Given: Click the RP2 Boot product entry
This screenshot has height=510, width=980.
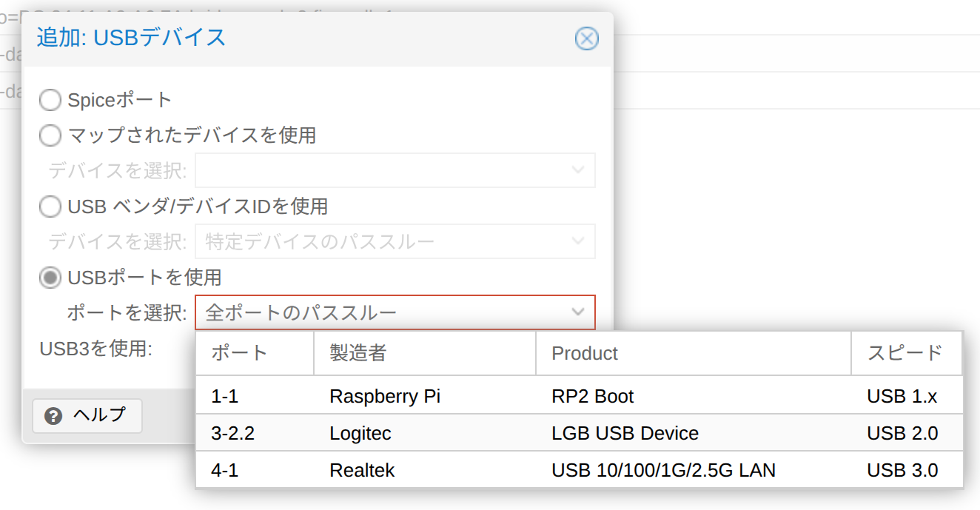Looking at the screenshot, I should tap(593, 396).
